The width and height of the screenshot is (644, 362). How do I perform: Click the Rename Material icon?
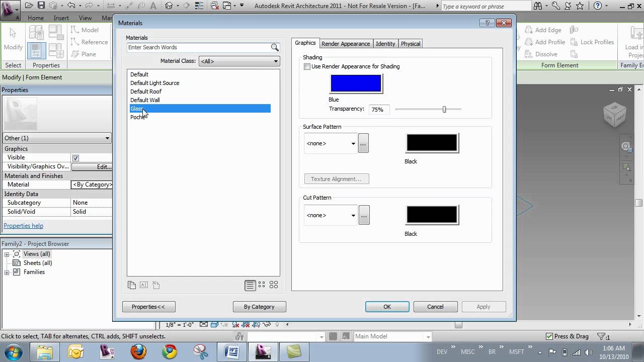pos(143,285)
